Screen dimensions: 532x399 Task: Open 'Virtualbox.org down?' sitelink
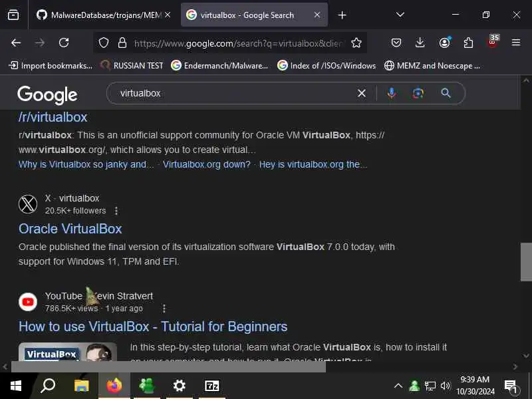[206, 164]
